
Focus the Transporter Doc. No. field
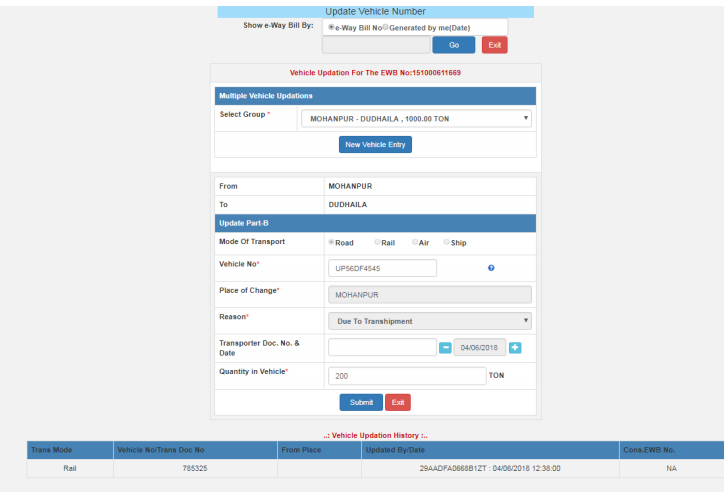[382, 347]
